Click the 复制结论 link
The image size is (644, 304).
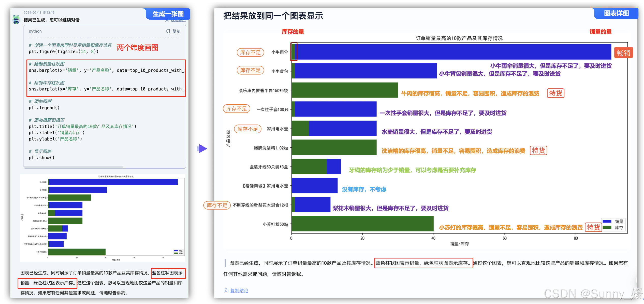click(x=239, y=291)
